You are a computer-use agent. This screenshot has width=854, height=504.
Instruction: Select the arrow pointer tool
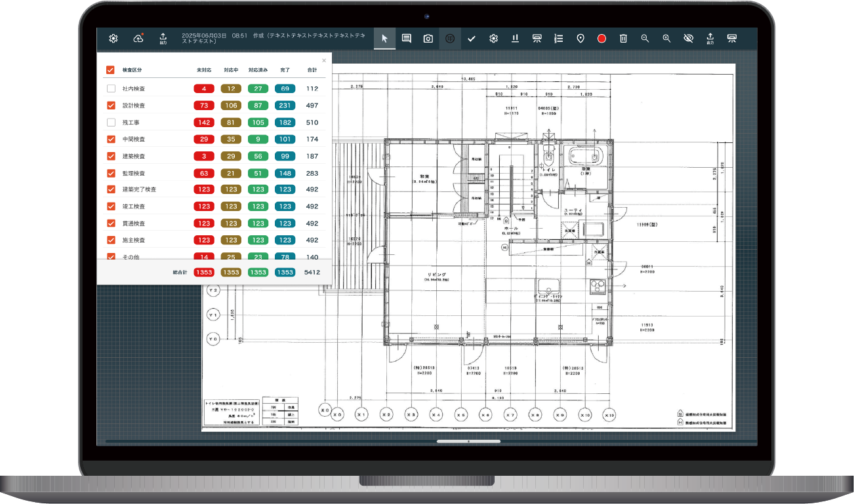click(x=384, y=39)
